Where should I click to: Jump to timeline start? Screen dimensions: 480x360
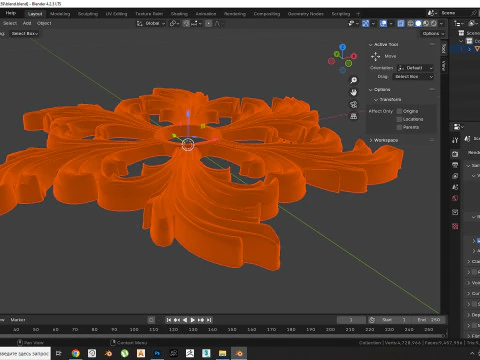(x=169, y=320)
